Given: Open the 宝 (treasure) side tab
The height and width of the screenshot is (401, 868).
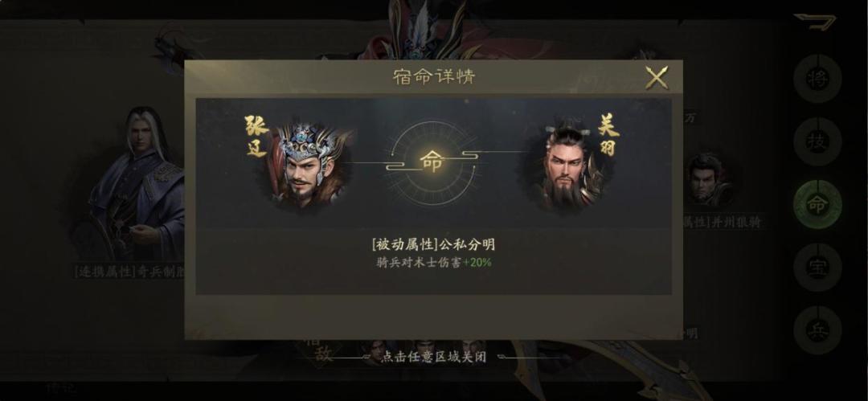Looking at the screenshot, I should tap(817, 268).
